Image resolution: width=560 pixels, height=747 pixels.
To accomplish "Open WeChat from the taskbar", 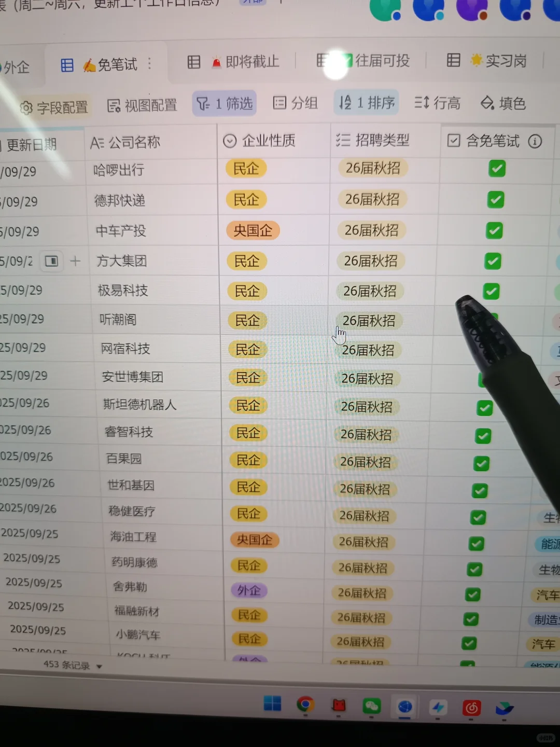I will click(x=371, y=706).
